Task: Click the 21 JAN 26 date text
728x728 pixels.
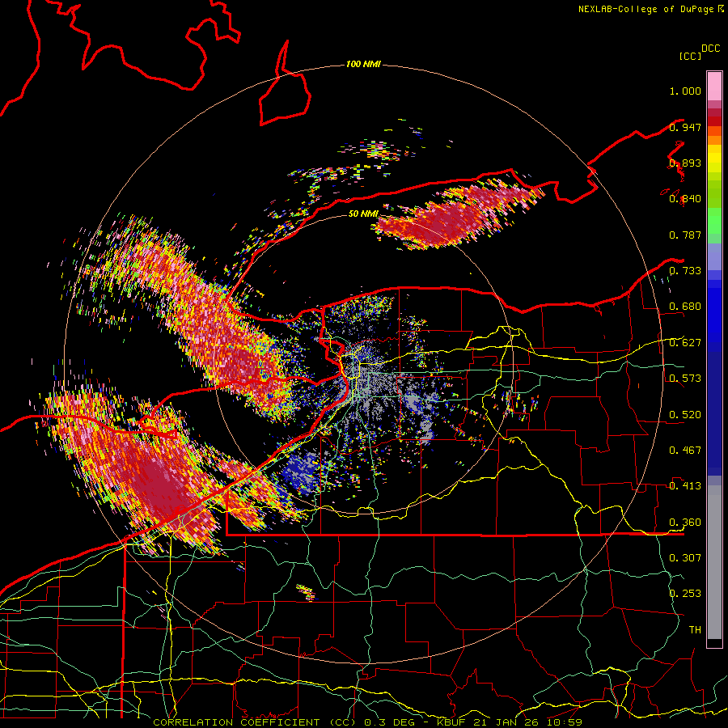Action: (x=505, y=722)
